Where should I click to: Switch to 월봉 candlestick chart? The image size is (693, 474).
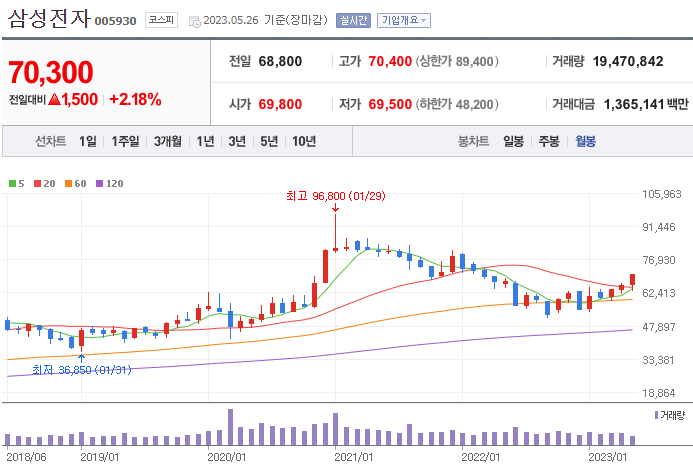586,141
